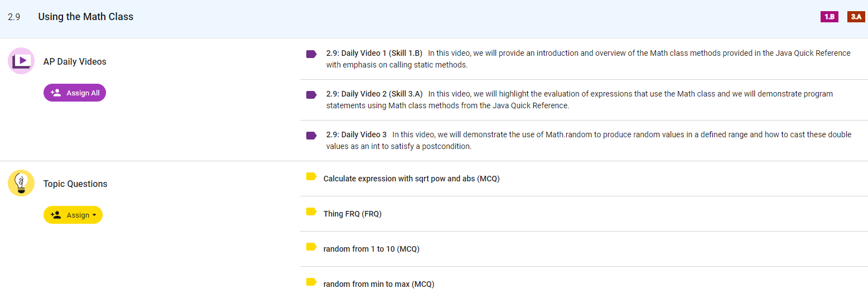Image resolution: width=868 pixels, height=298 pixels.
Task: Open random from min to max (MCQ) question
Action: click(x=378, y=284)
